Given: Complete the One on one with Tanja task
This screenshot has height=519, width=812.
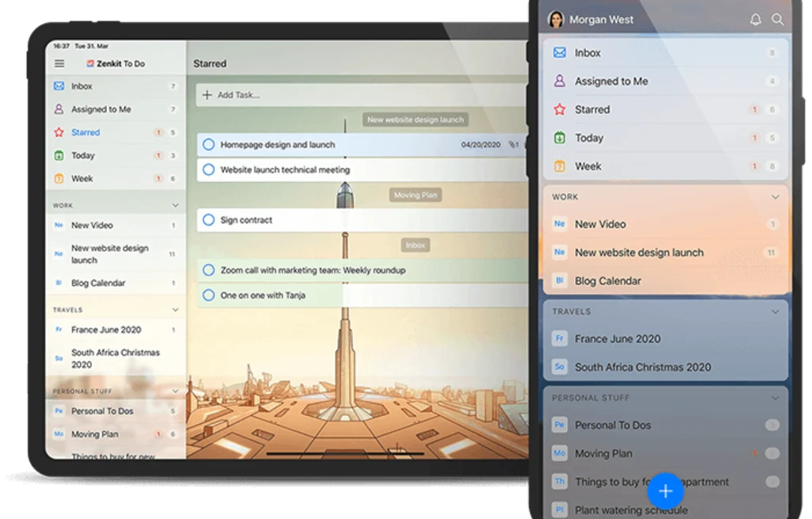Looking at the screenshot, I should pos(209,295).
